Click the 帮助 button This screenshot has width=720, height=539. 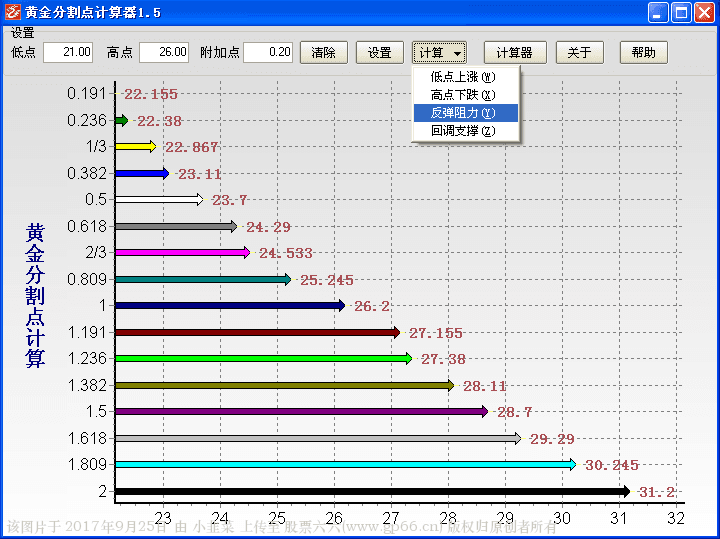point(643,52)
